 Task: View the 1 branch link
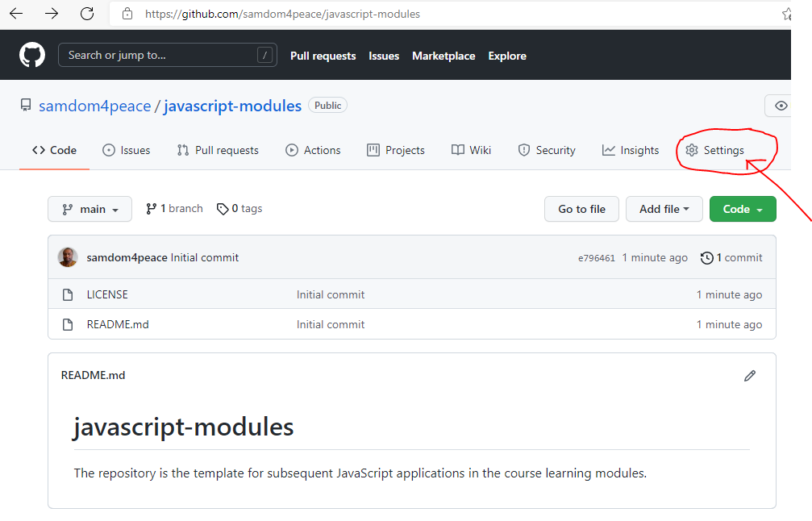tap(174, 209)
